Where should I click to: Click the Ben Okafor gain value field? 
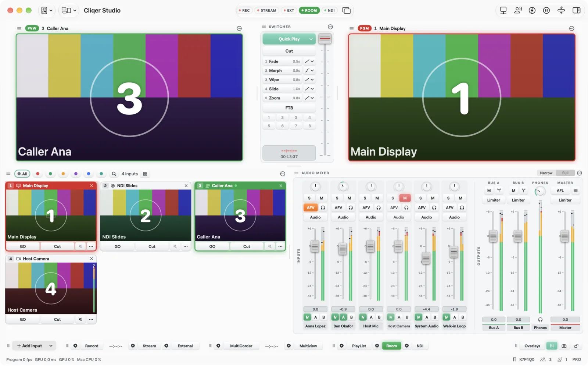click(x=343, y=309)
